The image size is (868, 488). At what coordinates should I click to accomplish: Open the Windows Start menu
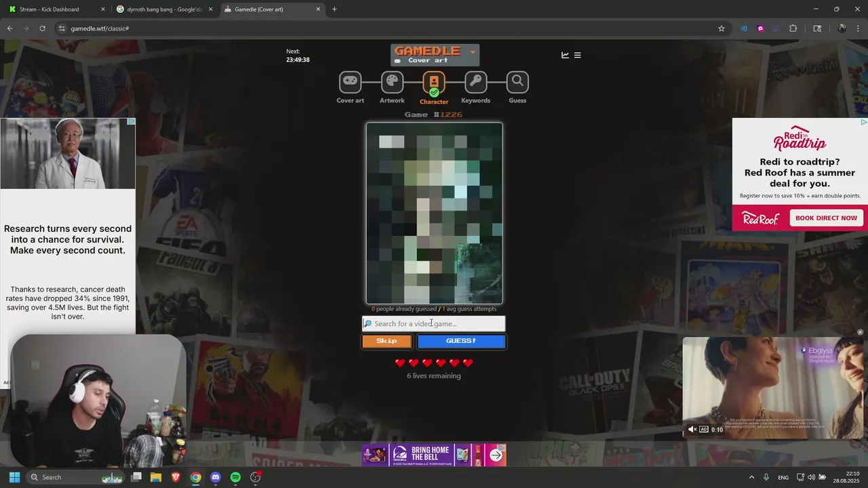(14, 477)
